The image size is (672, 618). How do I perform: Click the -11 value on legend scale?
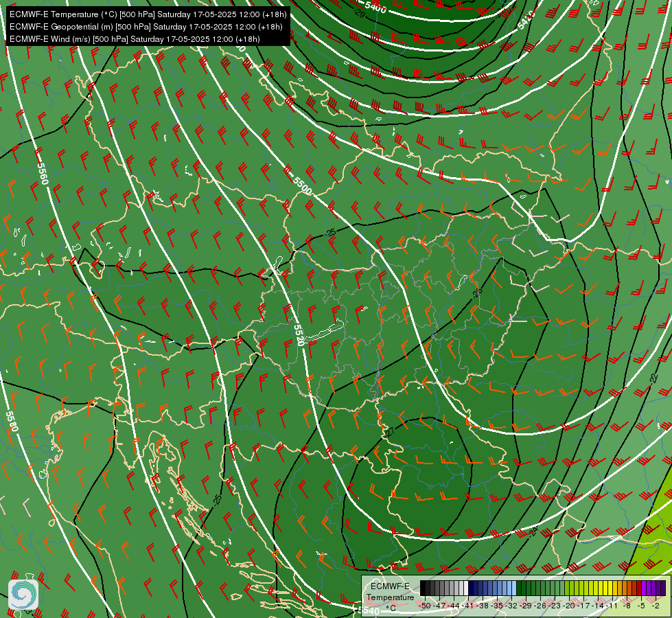[612, 606]
